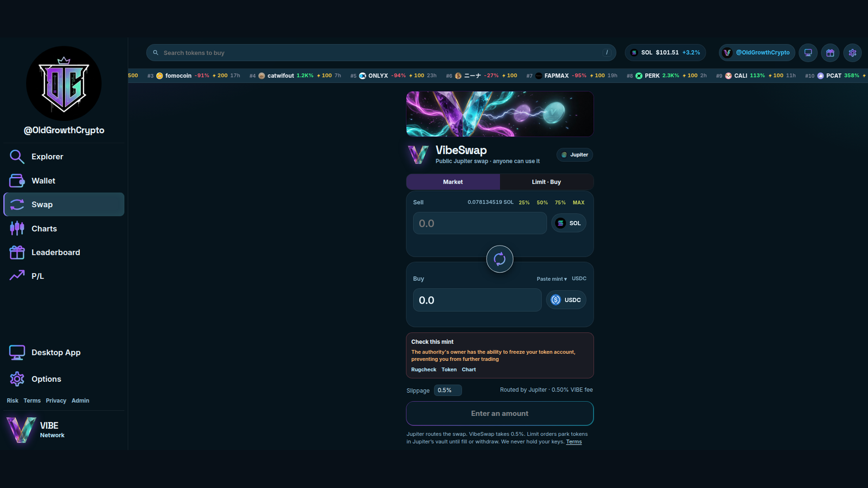Click the top bar gift icon button
The image size is (868, 488).
pos(830,53)
